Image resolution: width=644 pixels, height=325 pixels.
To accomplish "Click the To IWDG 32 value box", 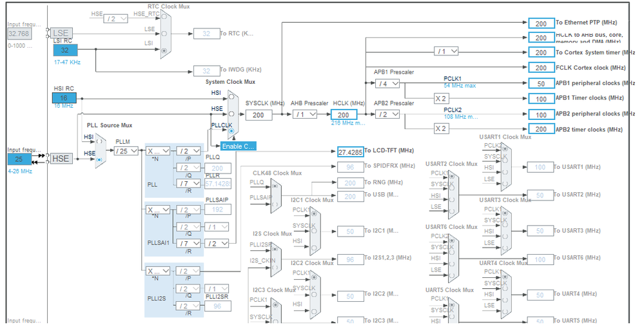I will click(x=206, y=71).
